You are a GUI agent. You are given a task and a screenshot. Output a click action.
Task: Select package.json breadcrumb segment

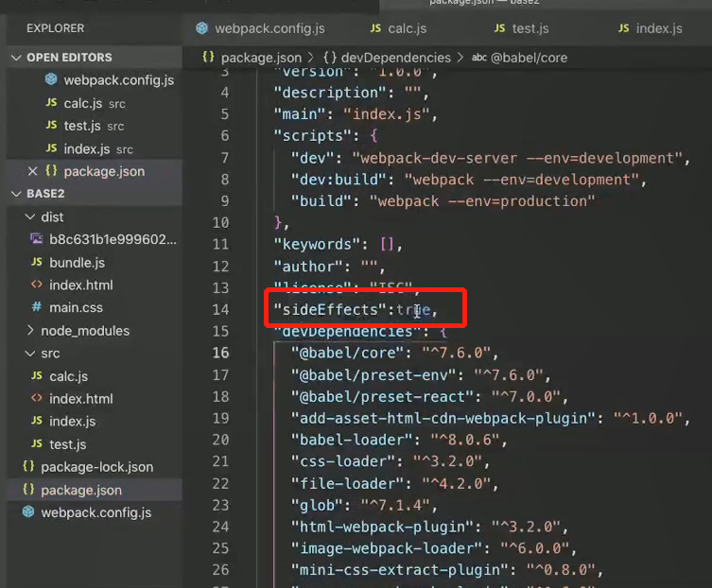pos(261,58)
